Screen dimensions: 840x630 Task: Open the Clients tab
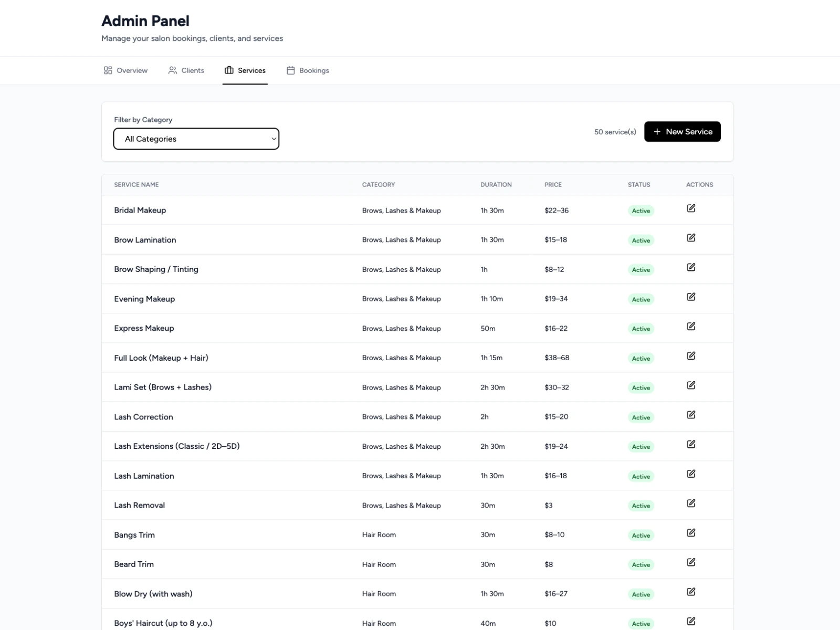tap(186, 70)
